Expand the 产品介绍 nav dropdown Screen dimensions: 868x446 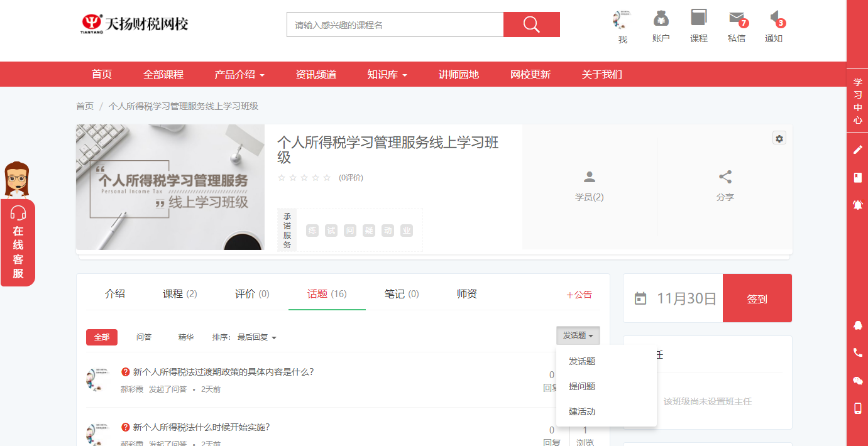(239, 74)
